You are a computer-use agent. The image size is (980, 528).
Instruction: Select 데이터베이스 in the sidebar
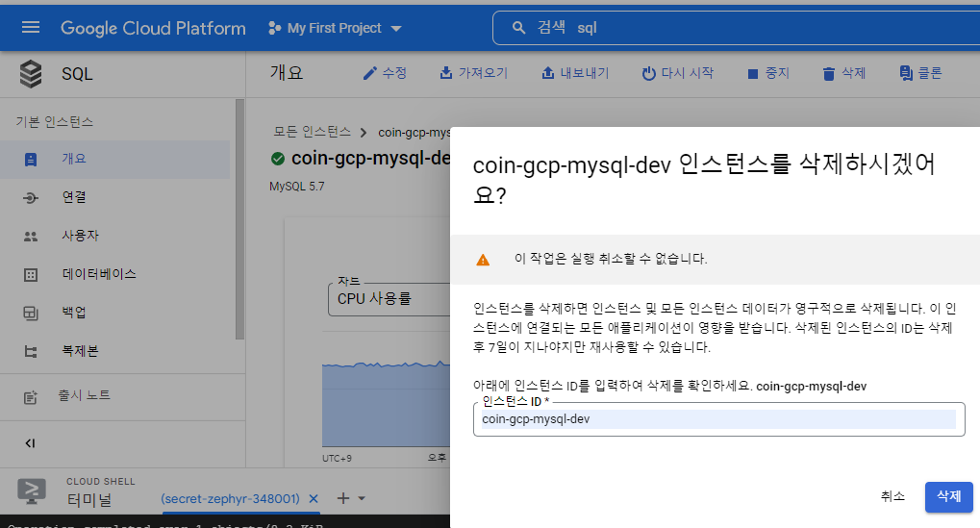tap(115, 274)
